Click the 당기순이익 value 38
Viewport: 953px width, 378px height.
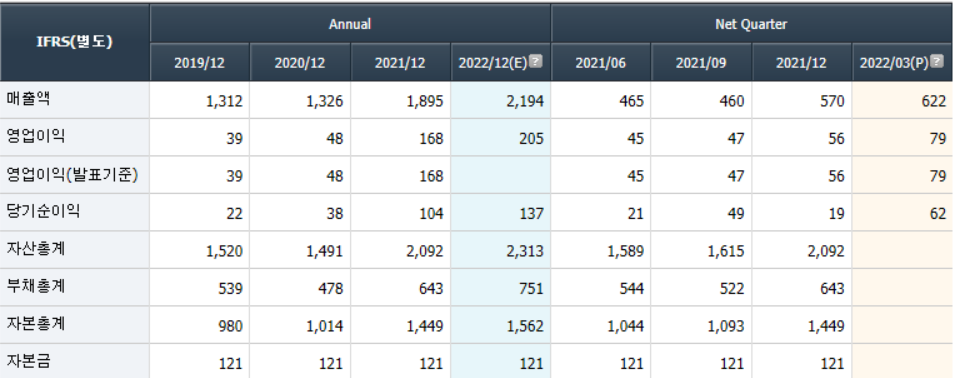[335, 213]
